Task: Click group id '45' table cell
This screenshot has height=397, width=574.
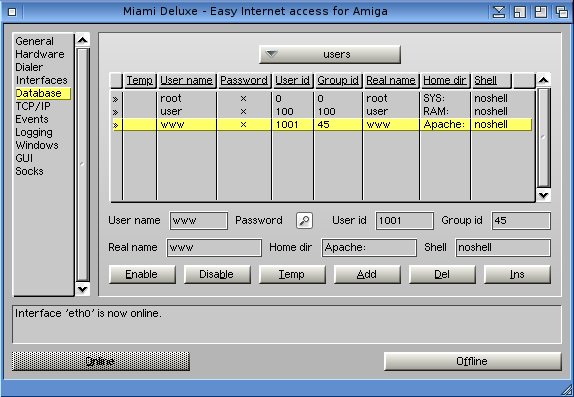Action: [x=324, y=125]
